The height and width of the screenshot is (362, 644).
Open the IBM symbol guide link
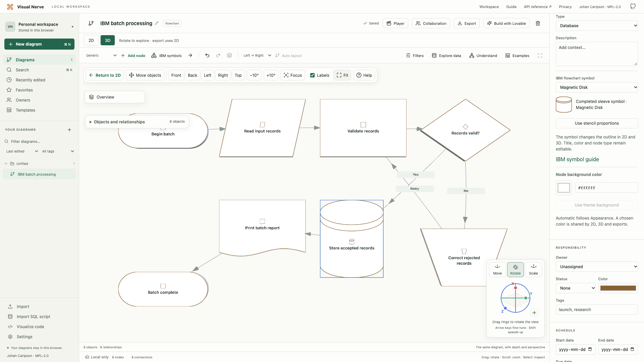pos(577,160)
